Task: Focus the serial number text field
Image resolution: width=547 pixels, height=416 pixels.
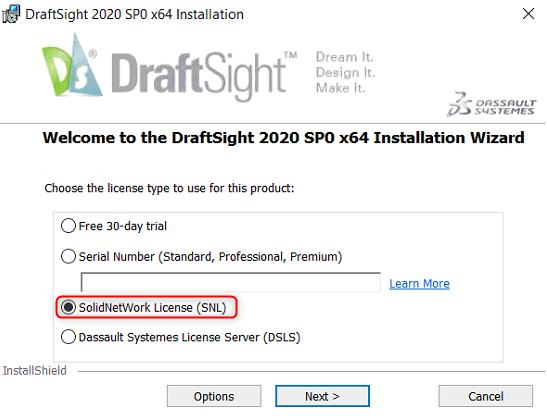Action: click(231, 282)
